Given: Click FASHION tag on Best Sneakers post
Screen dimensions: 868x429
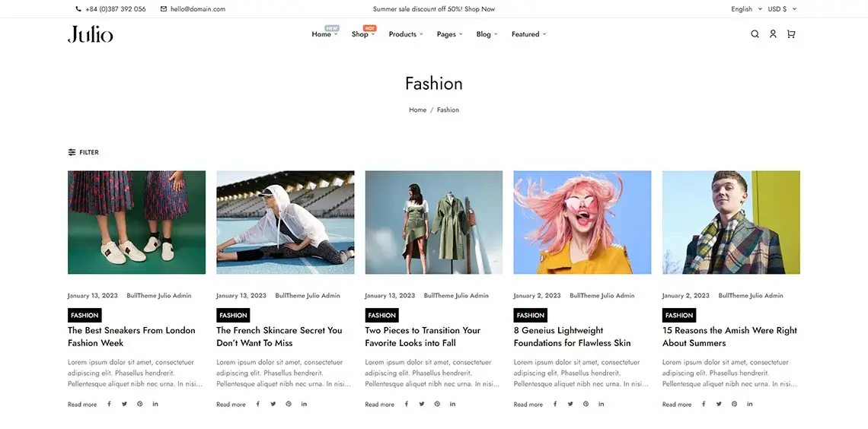Looking at the screenshot, I should point(85,315).
